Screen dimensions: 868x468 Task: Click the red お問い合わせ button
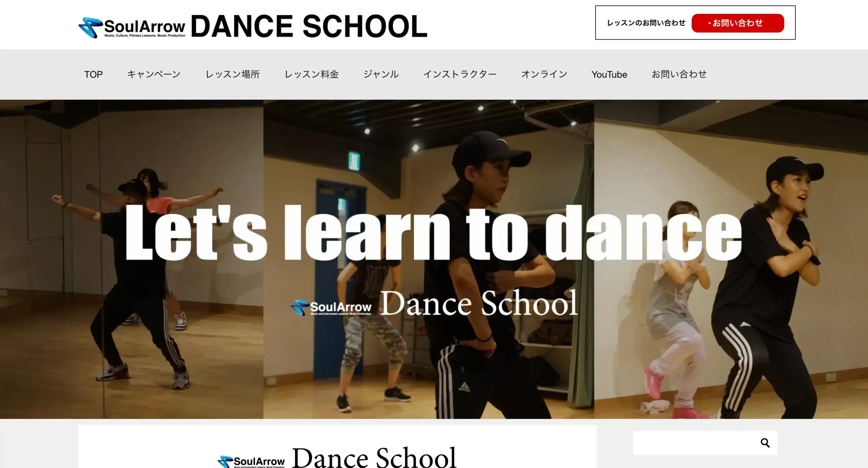[738, 23]
